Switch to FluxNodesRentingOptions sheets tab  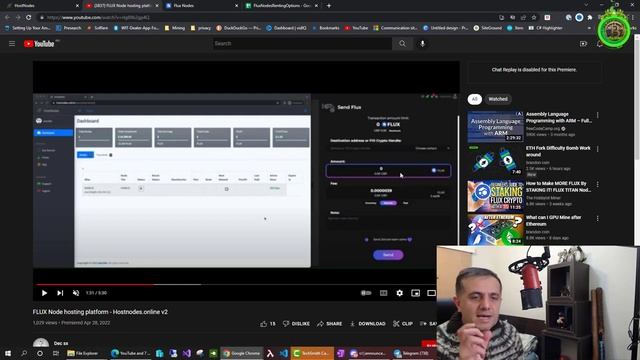282,6
